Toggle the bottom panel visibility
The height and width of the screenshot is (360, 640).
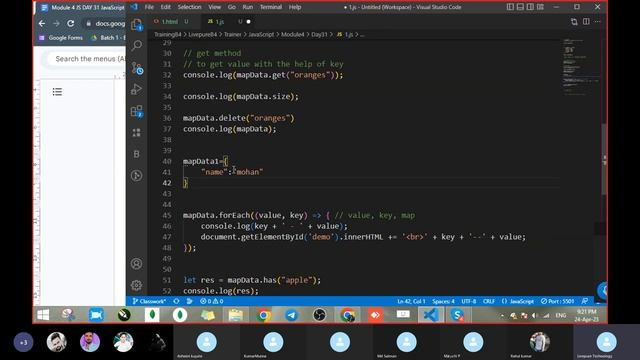pyautogui.click(x=520, y=7)
